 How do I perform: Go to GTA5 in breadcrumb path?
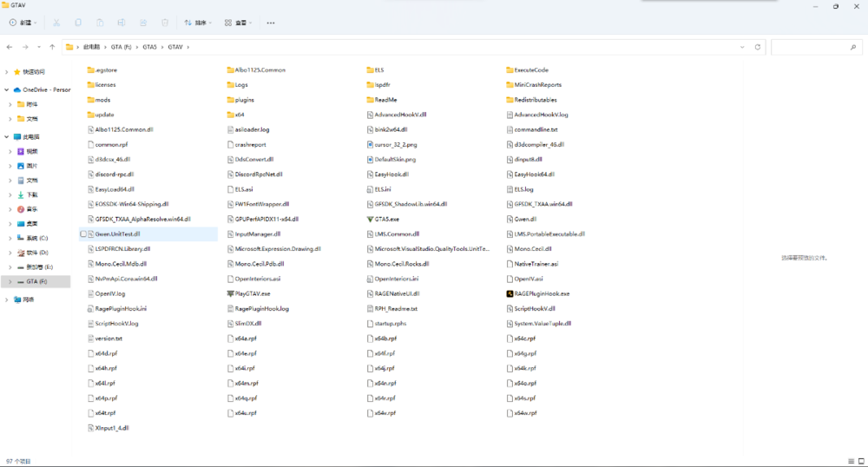point(149,47)
